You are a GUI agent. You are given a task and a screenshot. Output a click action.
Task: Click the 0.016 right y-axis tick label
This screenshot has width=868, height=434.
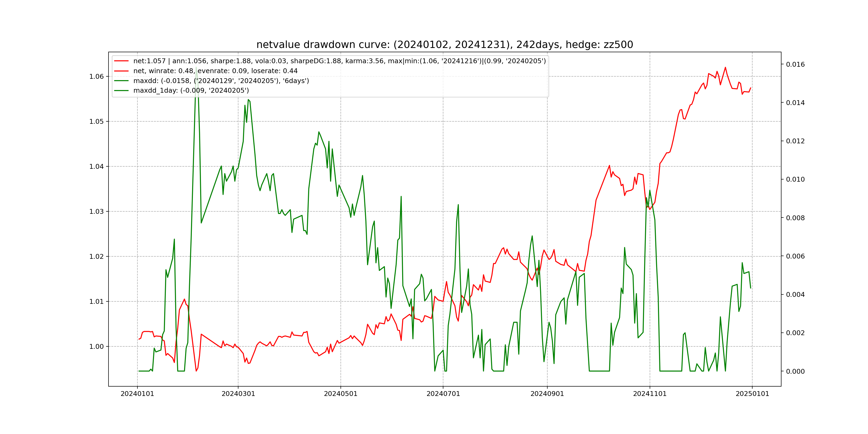[x=795, y=64]
